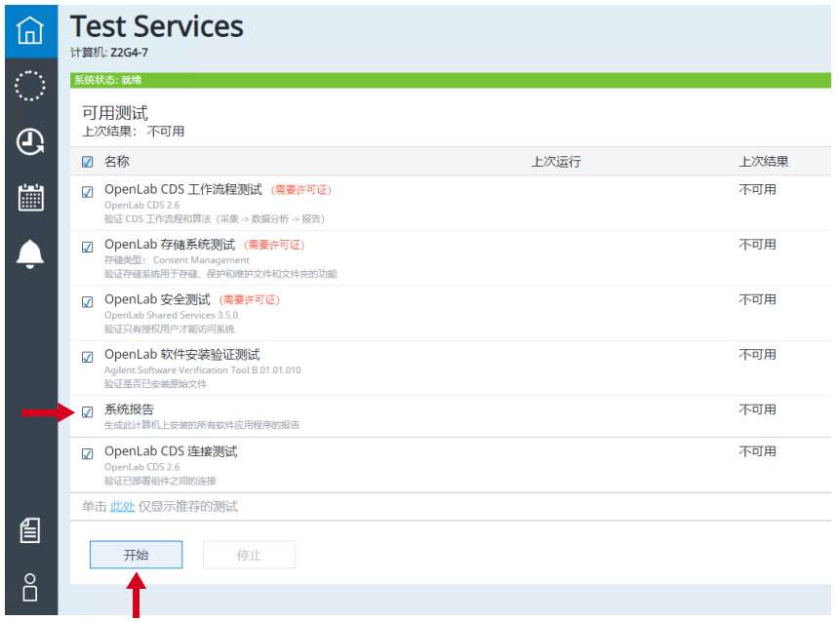Select the 系统报告 row title
This screenshot has width=840, height=621.
[x=129, y=409]
